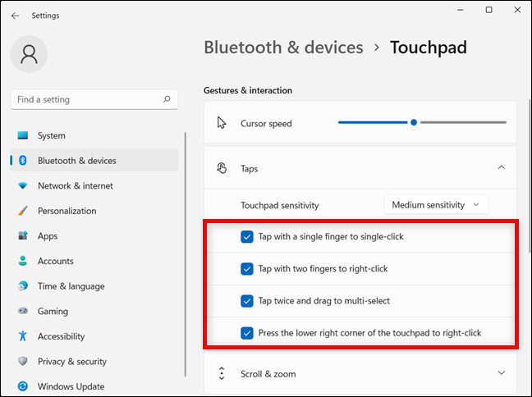Open the Touchpad sensitivity dropdown

[x=436, y=204]
